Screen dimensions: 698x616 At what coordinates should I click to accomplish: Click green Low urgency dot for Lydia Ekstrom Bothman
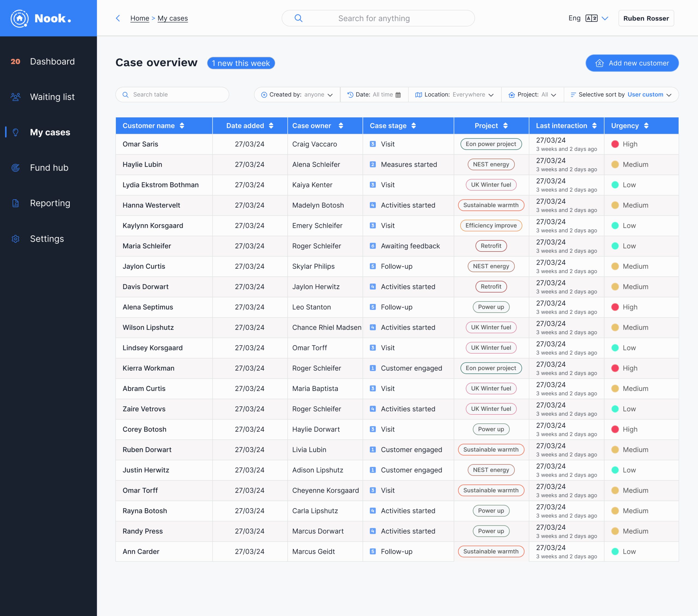click(x=615, y=185)
